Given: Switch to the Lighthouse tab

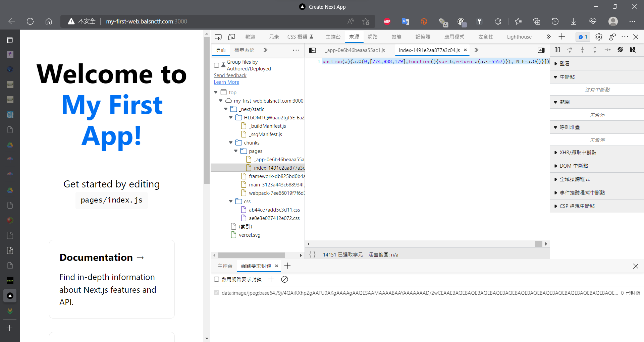Looking at the screenshot, I should pyautogui.click(x=519, y=37).
